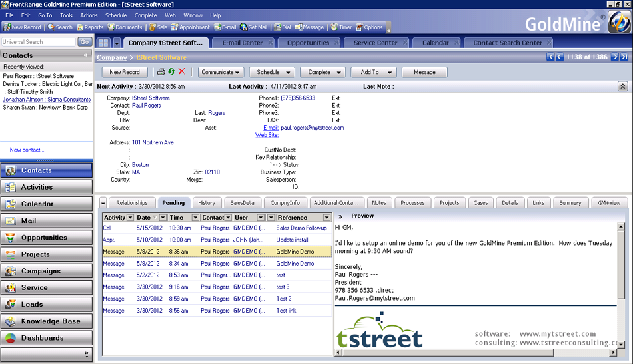Image resolution: width=633 pixels, height=364 pixels.
Task: Click Get Mail in the toolbar
Action: pyautogui.click(x=253, y=27)
